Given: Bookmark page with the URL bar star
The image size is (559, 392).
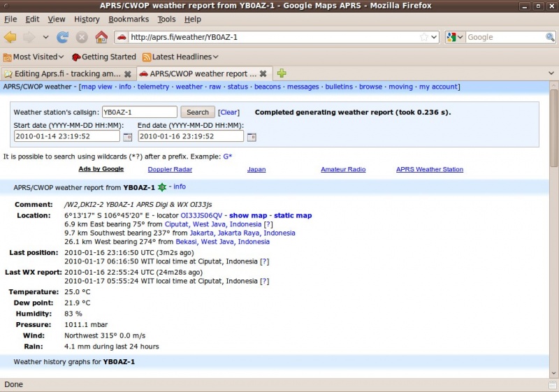Looking at the screenshot, I should [x=423, y=37].
